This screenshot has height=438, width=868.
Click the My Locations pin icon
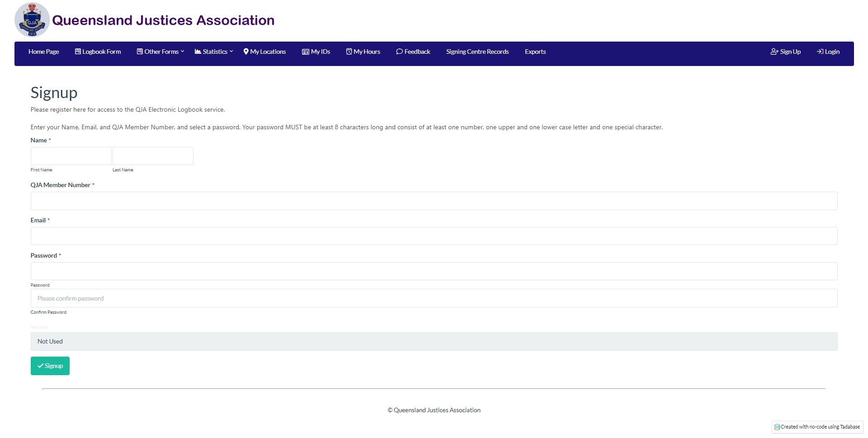pos(246,52)
